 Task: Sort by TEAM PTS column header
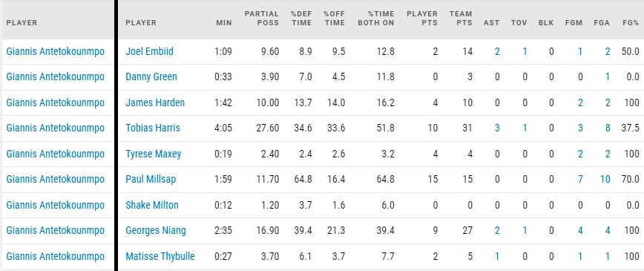461,19
